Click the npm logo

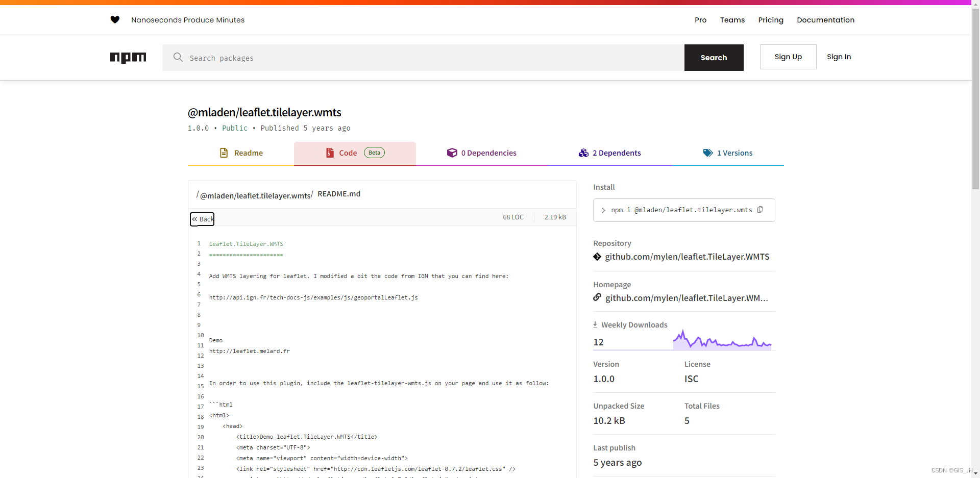tap(128, 58)
